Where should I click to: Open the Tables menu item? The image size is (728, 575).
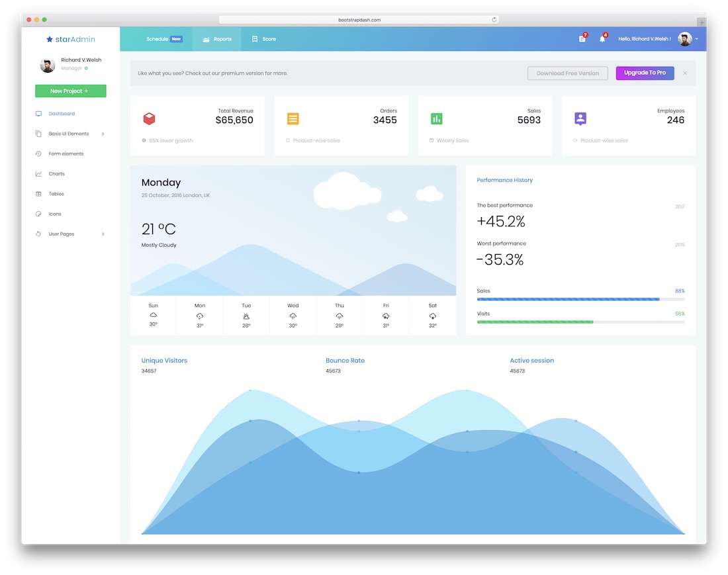pyautogui.click(x=56, y=194)
